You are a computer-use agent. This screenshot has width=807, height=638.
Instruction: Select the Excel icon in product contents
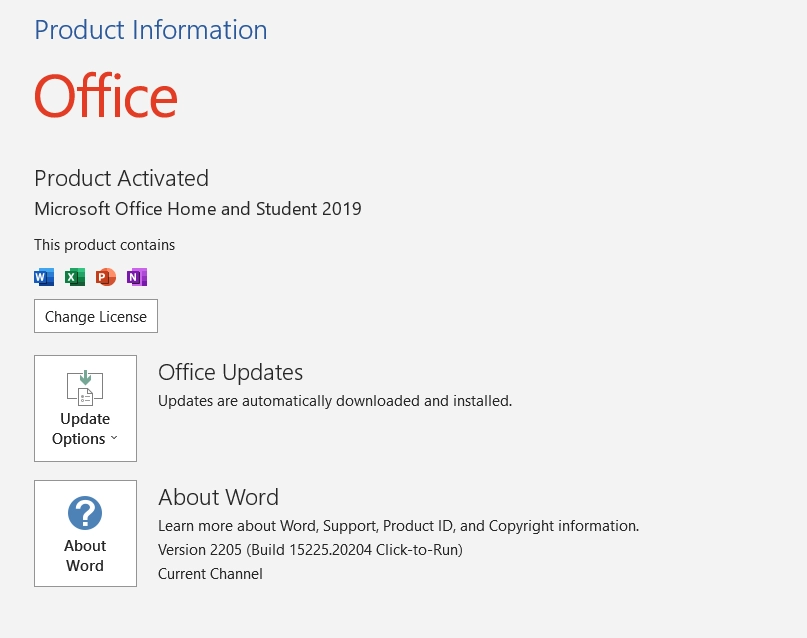tap(75, 276)
